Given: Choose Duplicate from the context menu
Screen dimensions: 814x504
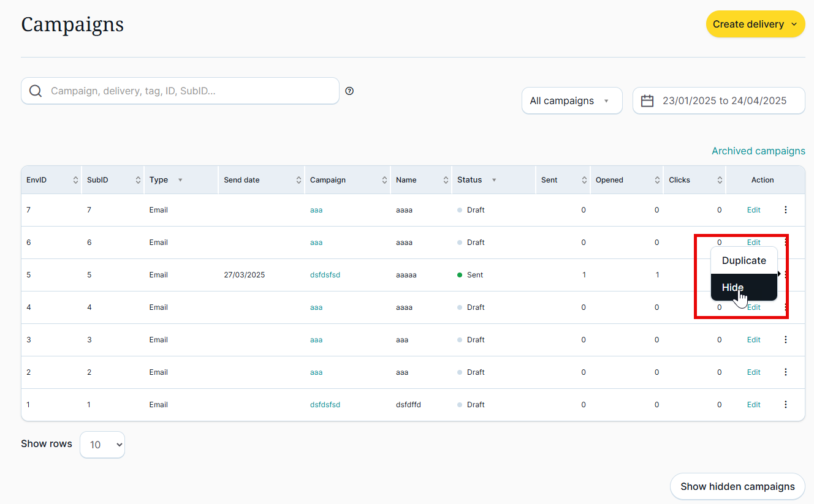Looking at the screenshot, I should tap(744, 261).
